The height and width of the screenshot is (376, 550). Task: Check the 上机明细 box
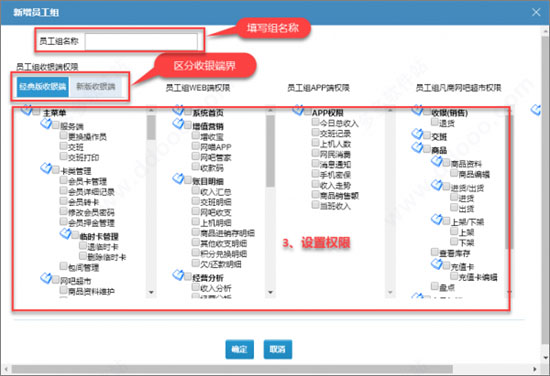point(196,221)
